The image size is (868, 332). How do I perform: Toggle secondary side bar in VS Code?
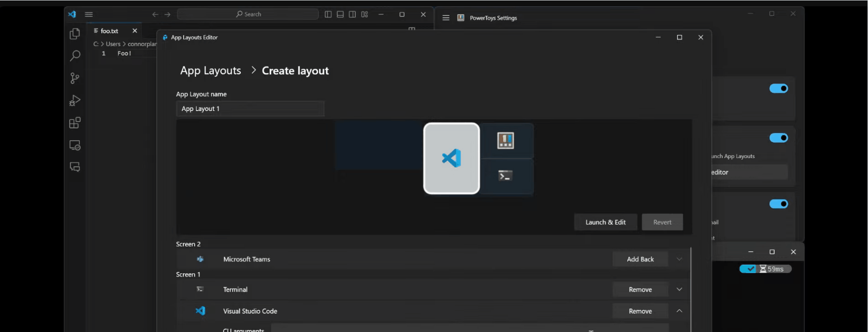point(352,14)
